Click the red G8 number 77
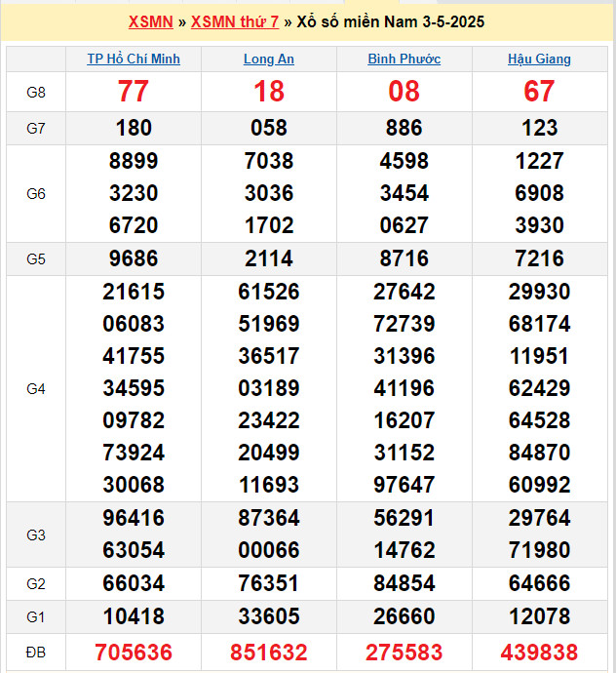The height and width of the screenshot is (673, 616). [134, 92]
